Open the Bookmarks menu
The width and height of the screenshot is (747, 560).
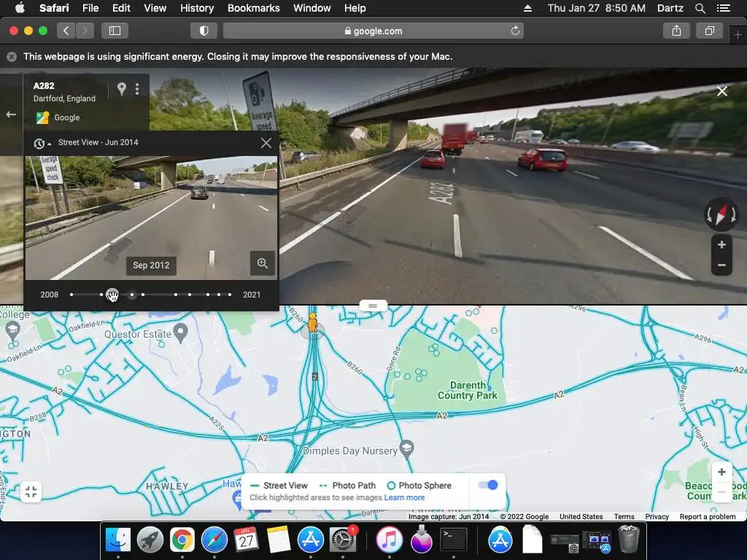click(253, 8)
